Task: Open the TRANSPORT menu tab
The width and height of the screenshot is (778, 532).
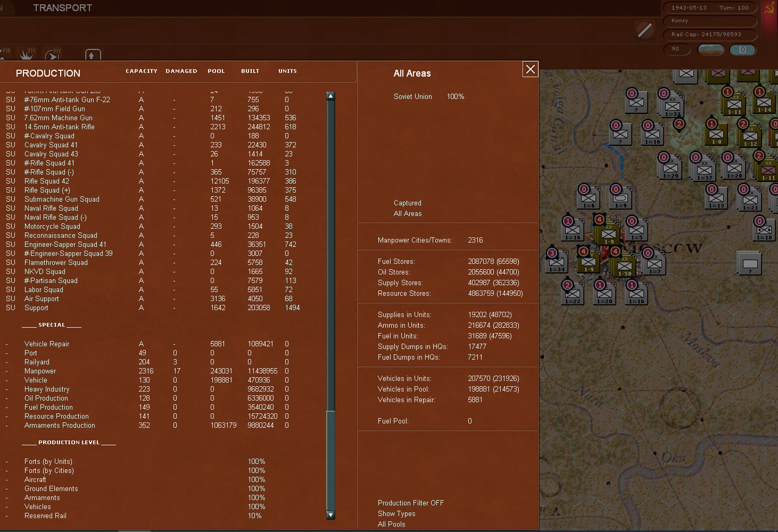Action: pyautogui.click(x=63, y=8)
